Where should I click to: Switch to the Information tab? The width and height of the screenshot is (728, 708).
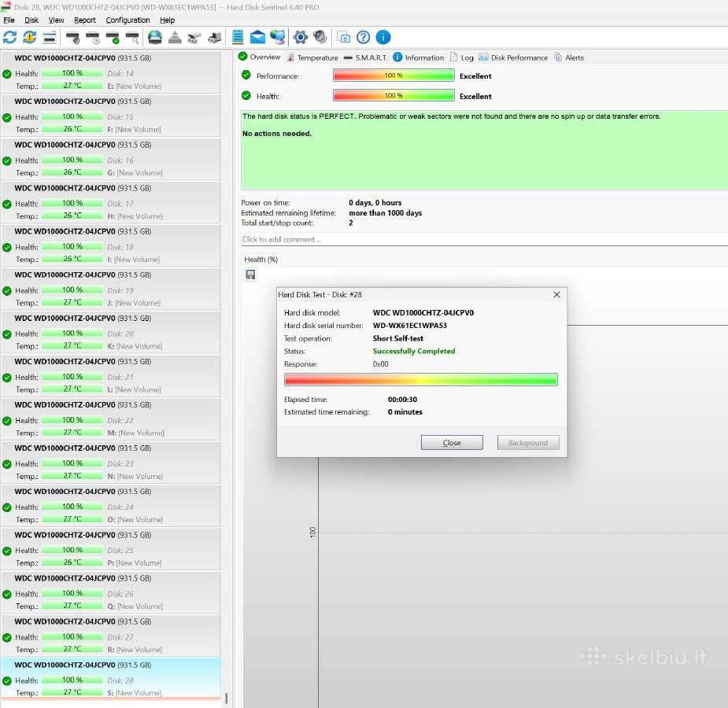pyautogui.click(x=419, y=57)
